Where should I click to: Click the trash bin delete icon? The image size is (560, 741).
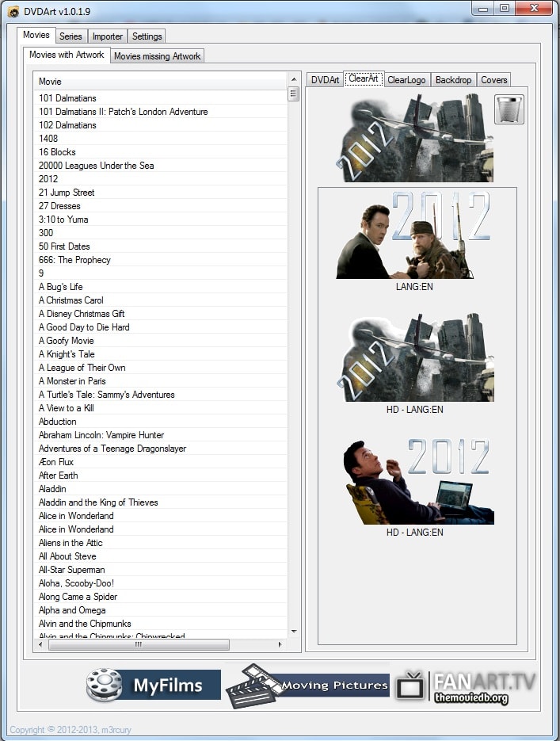[509, 109]
